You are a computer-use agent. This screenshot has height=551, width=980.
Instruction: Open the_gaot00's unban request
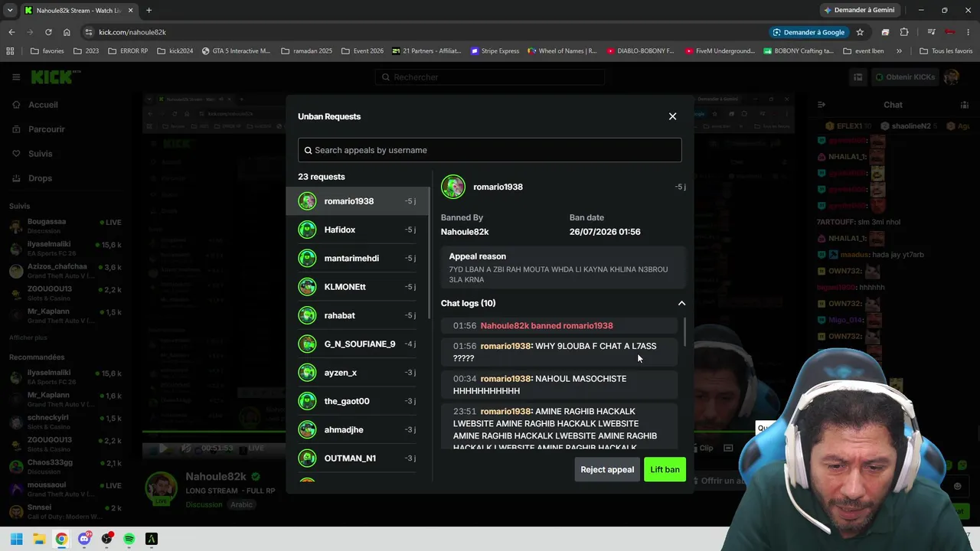[358, 401]
